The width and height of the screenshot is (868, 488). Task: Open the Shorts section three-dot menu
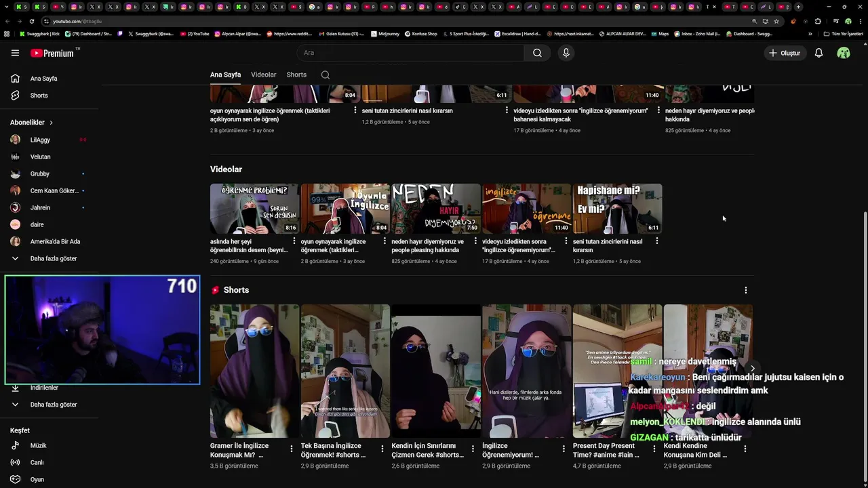tap(746, 290)
